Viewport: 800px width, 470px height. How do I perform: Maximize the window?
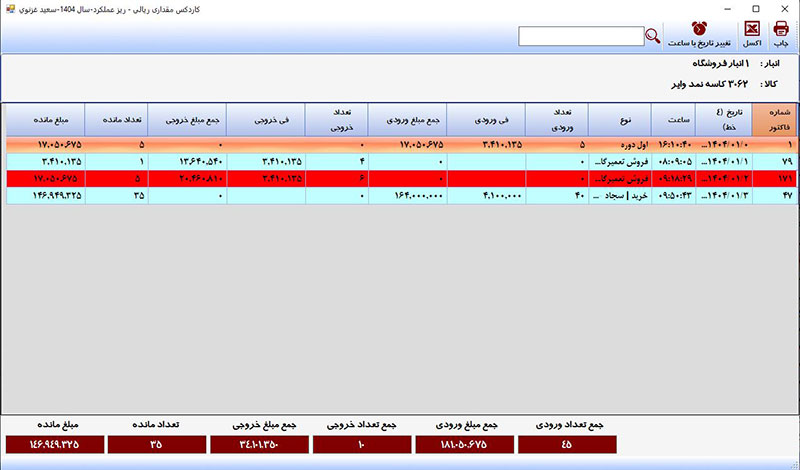(x=756, y=9)
